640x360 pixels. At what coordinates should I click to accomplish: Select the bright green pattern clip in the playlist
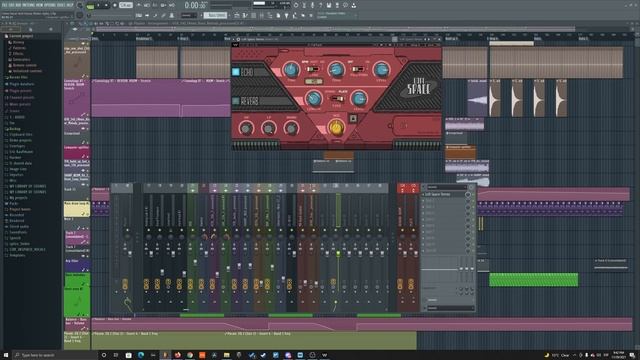tap(533, 280)
